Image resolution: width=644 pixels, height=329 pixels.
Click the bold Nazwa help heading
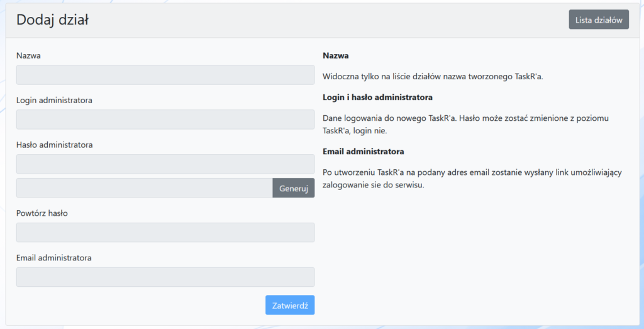coord(335,55)
